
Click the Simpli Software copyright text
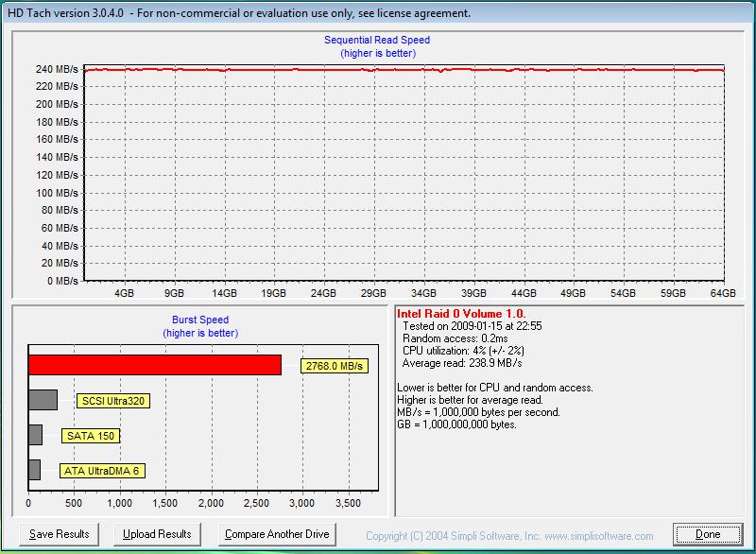click(509, 536)
